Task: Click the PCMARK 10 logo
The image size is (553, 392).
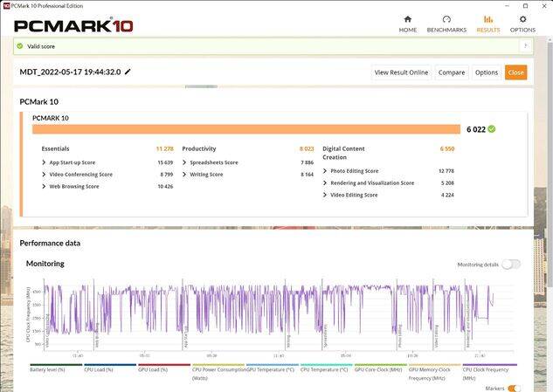Action: 73,25
